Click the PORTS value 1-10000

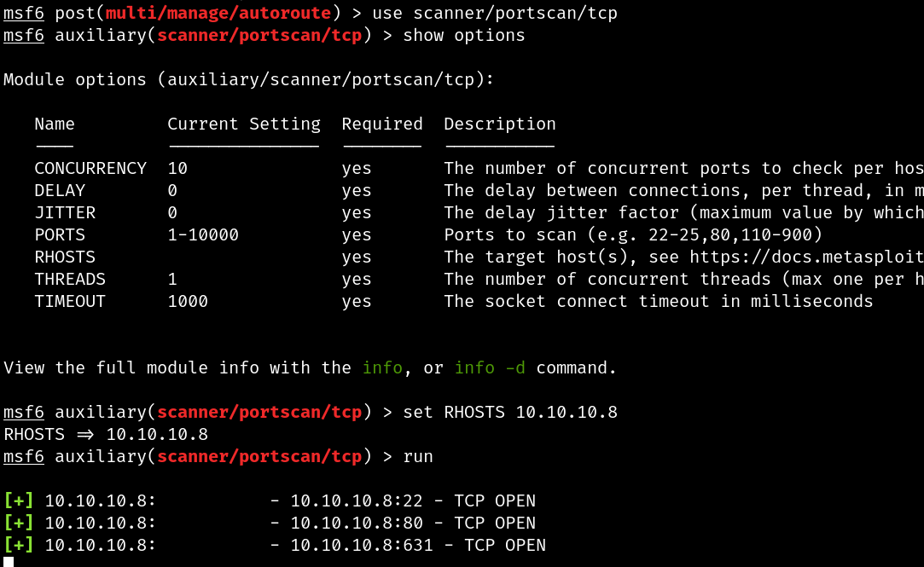click(x=203, y=235)
